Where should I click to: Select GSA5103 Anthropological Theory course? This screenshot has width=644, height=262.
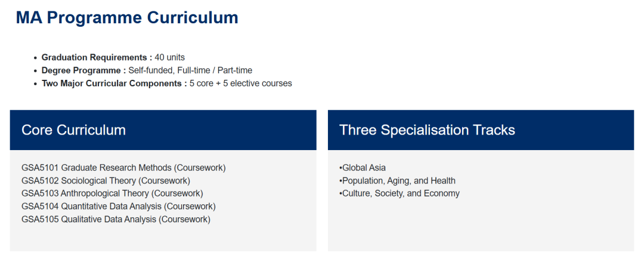(112, 194)
